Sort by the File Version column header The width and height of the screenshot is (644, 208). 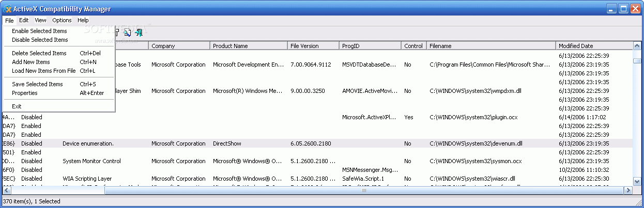[x=314, y=46]
